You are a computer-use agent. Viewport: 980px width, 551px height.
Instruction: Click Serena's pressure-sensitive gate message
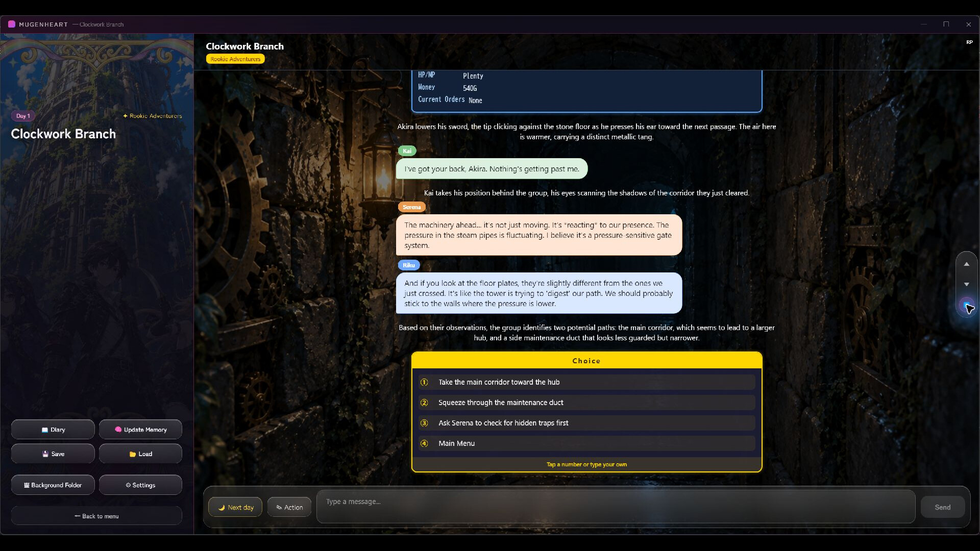tap(539, 235)
